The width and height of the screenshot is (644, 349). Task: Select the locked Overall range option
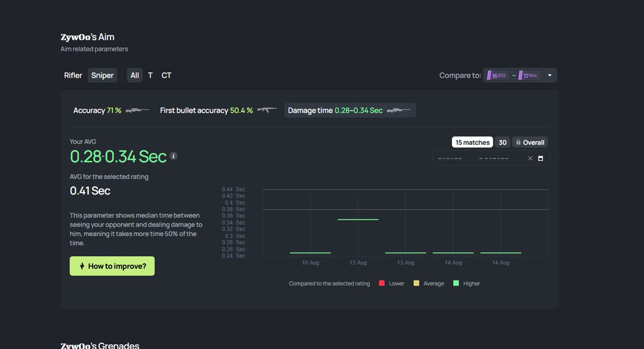click(530, 143)
